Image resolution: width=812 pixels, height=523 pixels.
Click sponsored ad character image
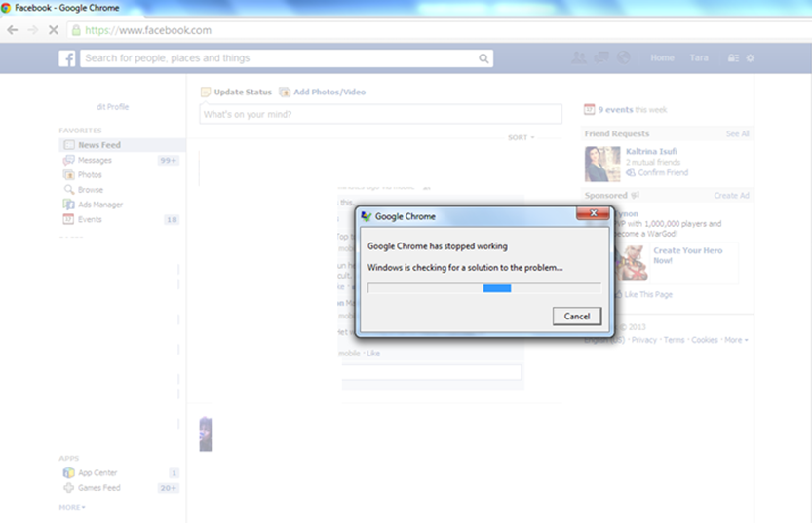tap(632, 263)
